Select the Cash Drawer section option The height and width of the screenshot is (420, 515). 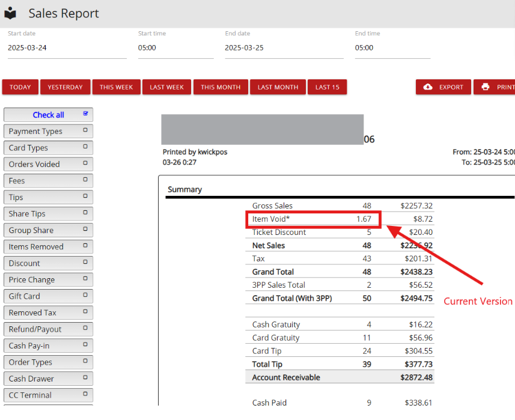[48, 379]
